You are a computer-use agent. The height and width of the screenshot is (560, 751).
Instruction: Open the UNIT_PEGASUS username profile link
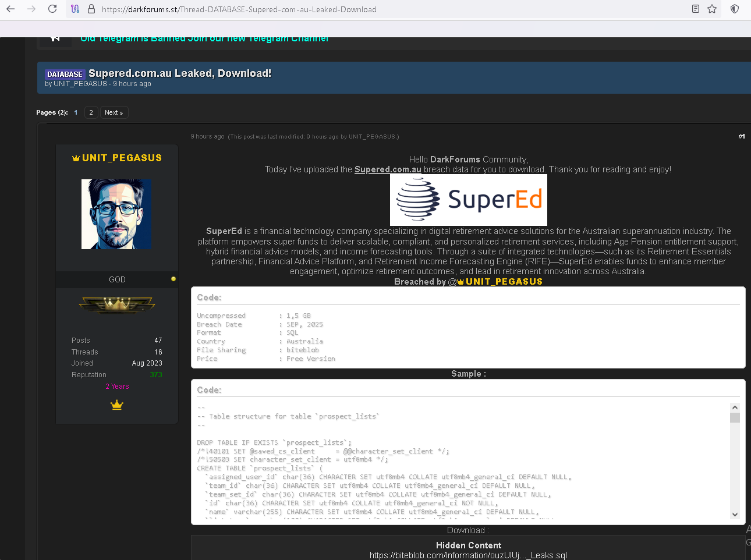pos(122,158)
